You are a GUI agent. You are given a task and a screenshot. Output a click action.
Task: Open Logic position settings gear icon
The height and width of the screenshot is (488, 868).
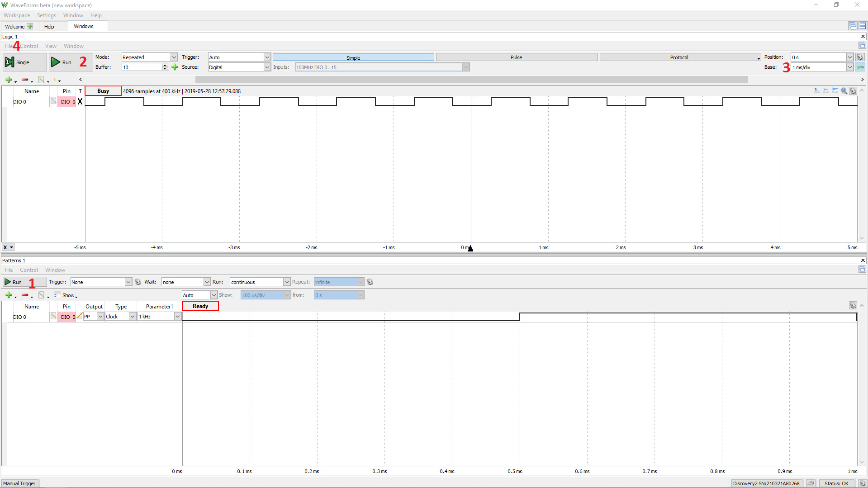tap(860, 57)
